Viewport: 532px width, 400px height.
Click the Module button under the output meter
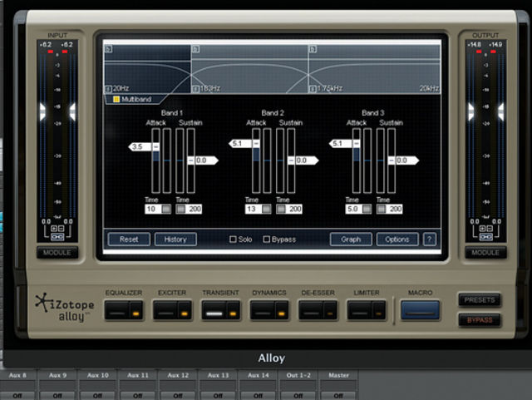tap(485, 253)
